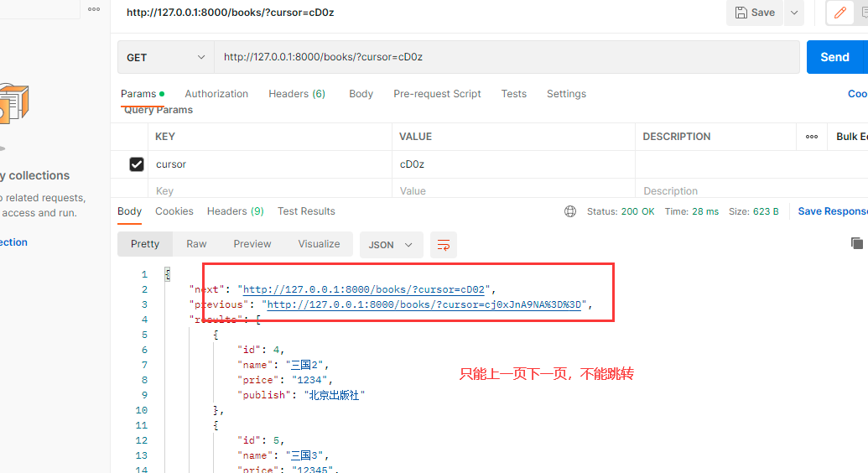Screen dimensions: 868x473
Task: Open the next page cursor URL link
Action: tap(364, 289)
